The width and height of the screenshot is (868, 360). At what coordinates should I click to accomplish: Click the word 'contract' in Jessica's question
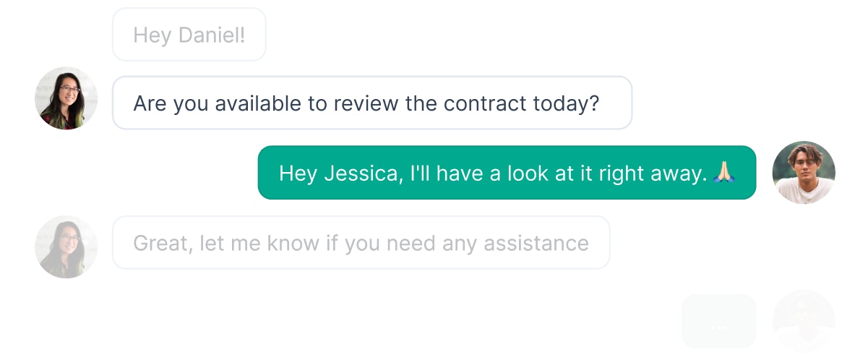(485, 103)
